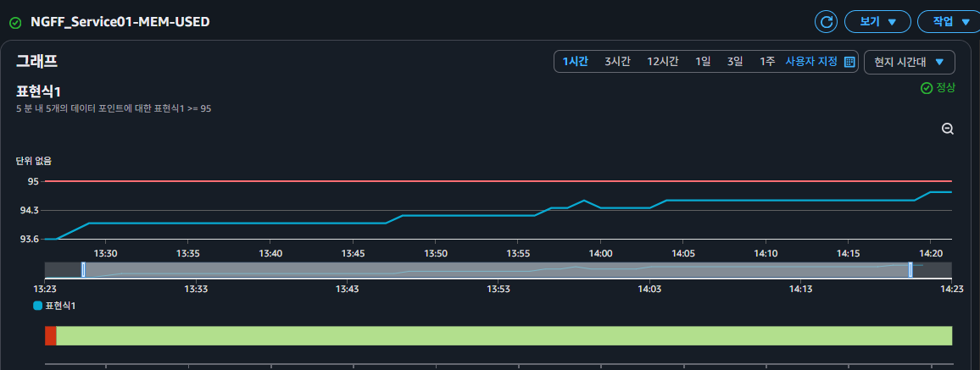
Task: Select the 3시간 time range
Action: coord(617,62)
